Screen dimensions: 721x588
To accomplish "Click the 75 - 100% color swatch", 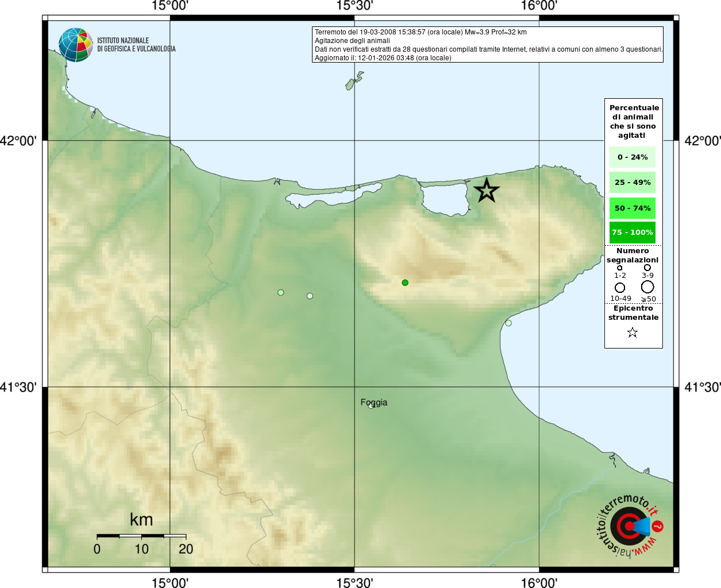I will 633,233.
